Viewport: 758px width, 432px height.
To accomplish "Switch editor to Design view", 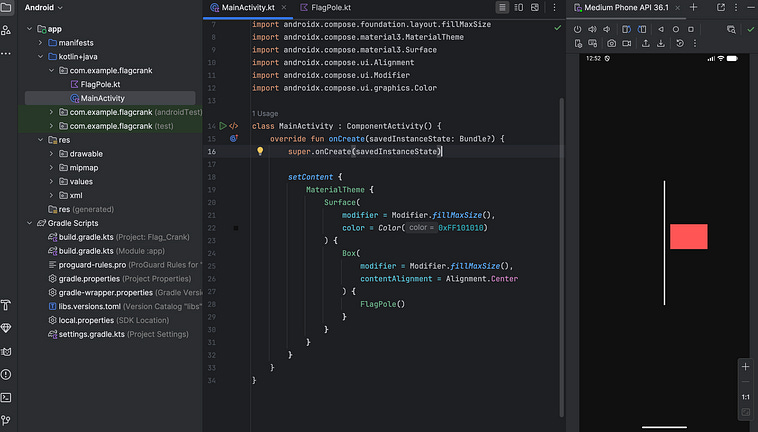I will coord(535,7).
